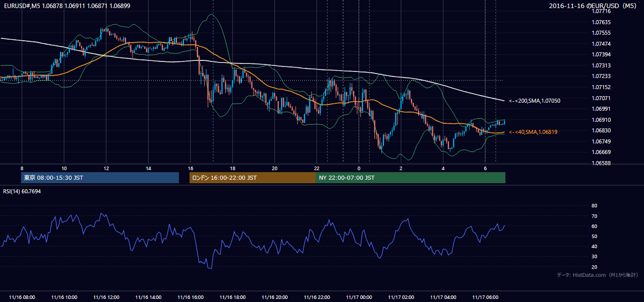Click the 2016-11-16 のEUR/USD (M5) title
Viewport: 644px width, 302px height.
593,6
